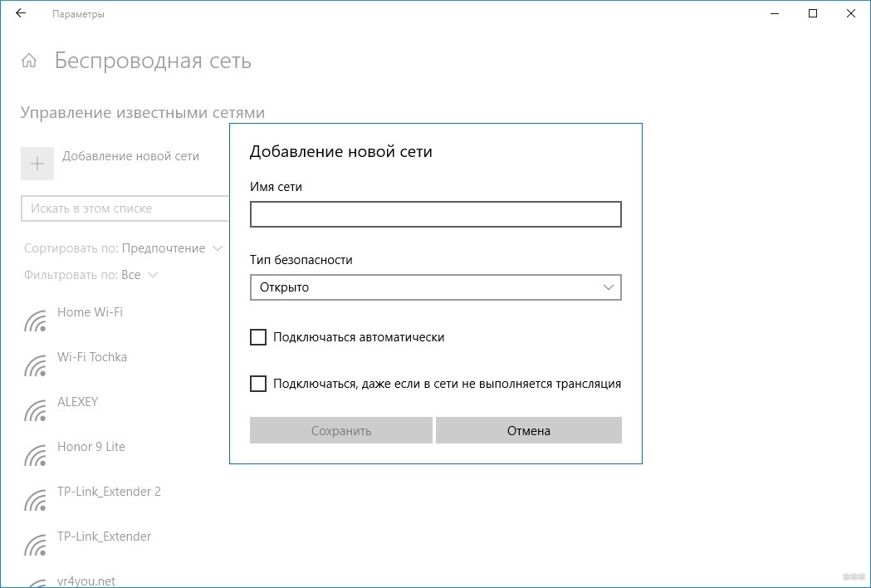Click the Искать в этом списке search box

pyautogui.click(x=125, y=208)
